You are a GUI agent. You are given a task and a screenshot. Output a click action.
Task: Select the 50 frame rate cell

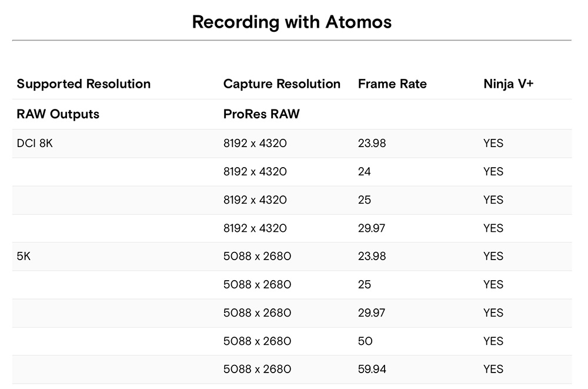[365, 341]
